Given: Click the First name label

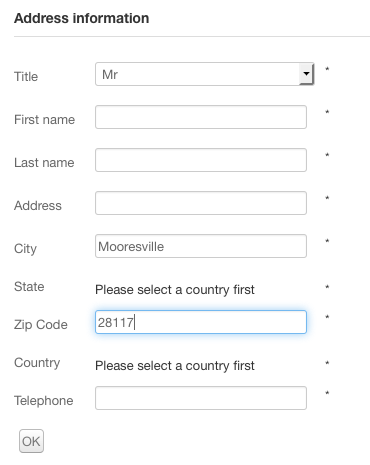Looking at the screenshot, I should coord(44,119).
